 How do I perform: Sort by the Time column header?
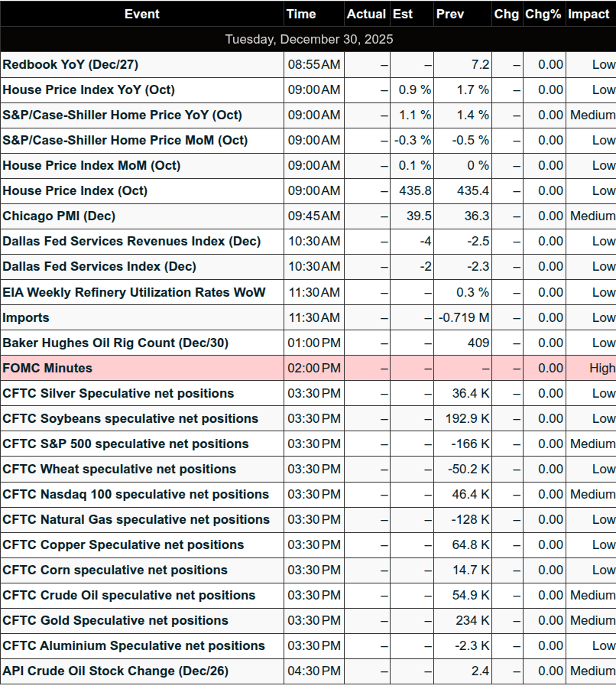pyautogui.click(x=301, y=14)
